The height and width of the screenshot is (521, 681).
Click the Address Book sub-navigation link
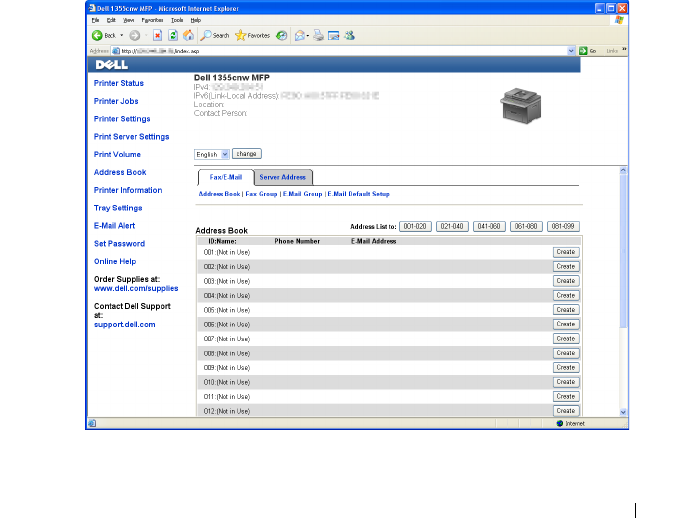219,194
